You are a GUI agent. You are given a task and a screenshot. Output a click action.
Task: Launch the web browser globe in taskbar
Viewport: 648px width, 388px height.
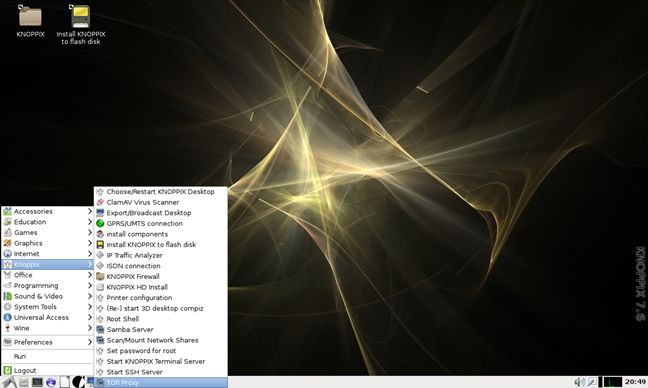(x=51, y=382)
